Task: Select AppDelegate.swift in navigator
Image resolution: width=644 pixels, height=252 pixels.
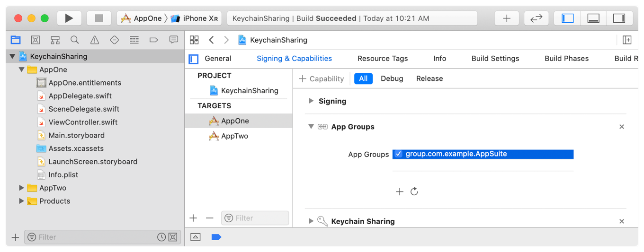Action: [80, 96]
